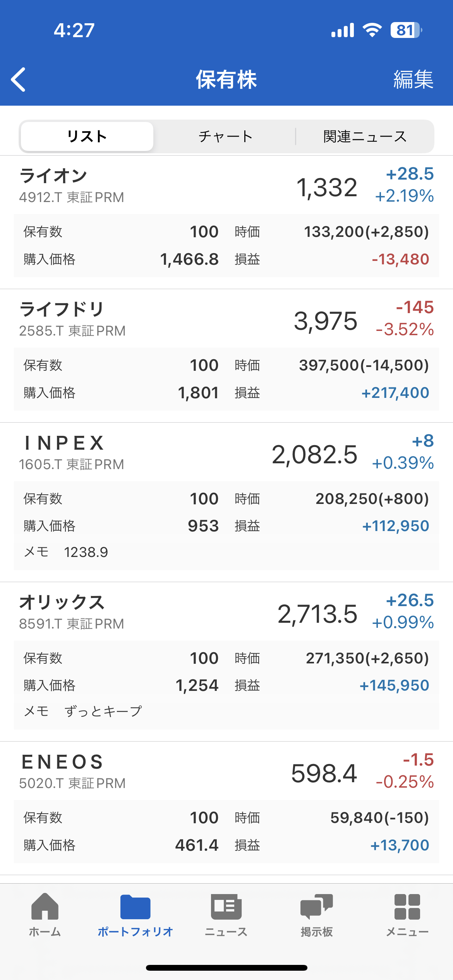Open the 掲示板 chat bubbles icon
Viewport: 453px width, 980px height.
coord(317,906)
